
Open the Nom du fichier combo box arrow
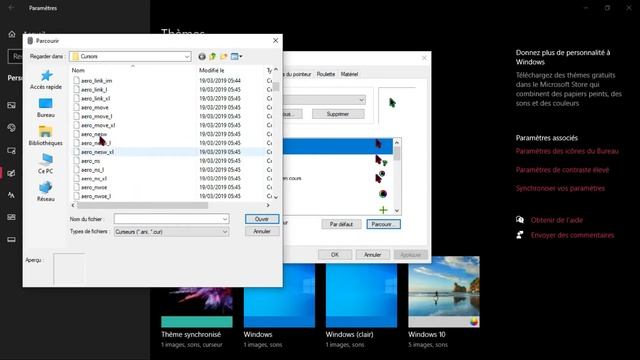(x=224, y=219)
